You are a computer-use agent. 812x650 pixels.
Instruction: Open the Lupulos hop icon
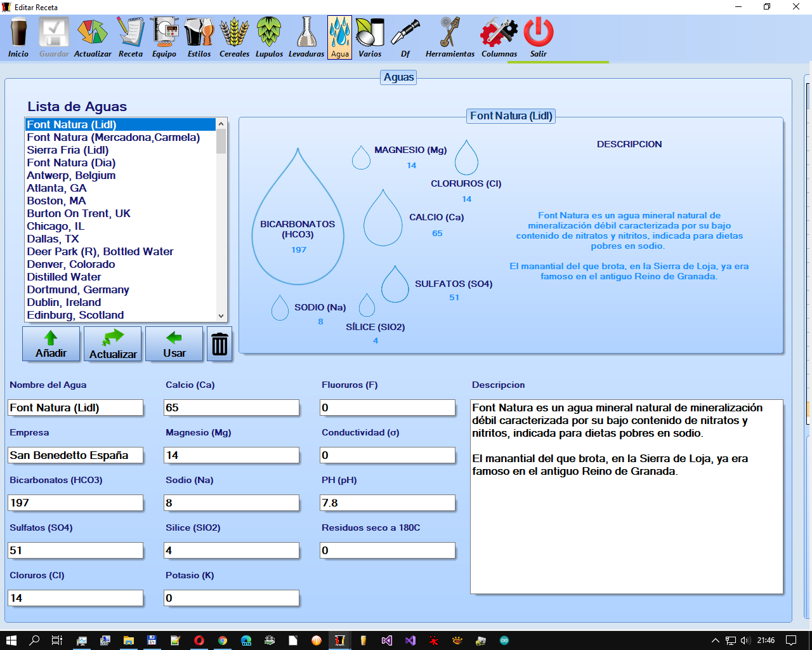pos(269,37)
